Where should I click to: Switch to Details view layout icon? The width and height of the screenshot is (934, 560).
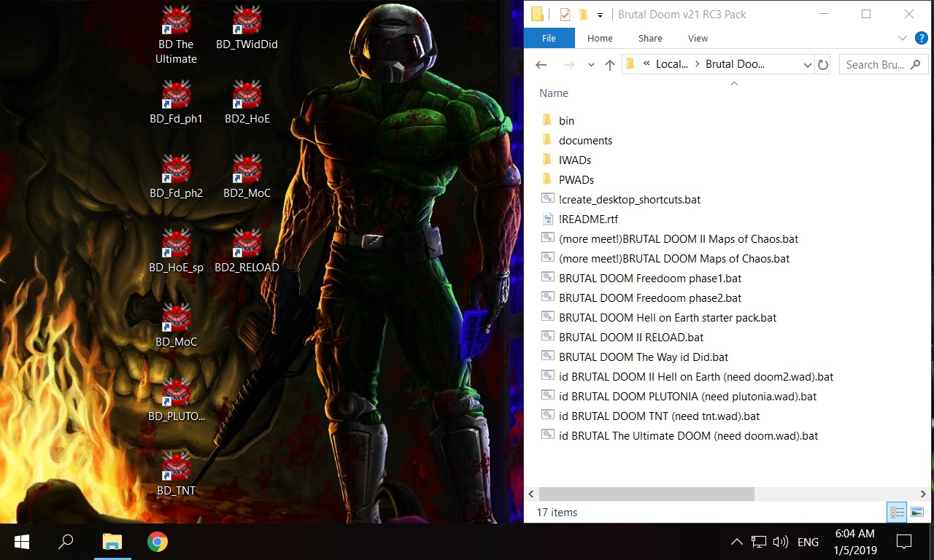point(897,512)
